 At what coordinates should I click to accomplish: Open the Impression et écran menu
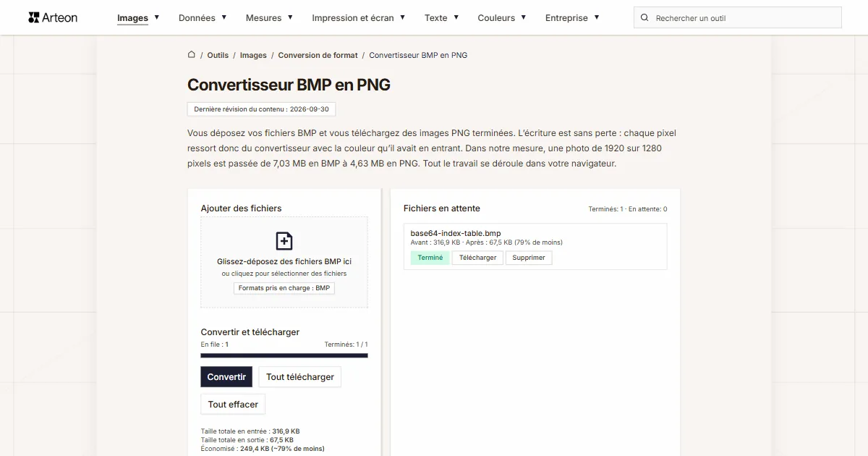pos(353,18)
